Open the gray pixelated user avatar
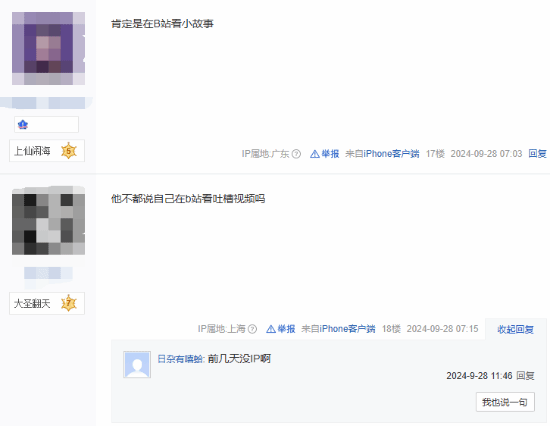This screenshot has width=550, height=426. [48, 220]
